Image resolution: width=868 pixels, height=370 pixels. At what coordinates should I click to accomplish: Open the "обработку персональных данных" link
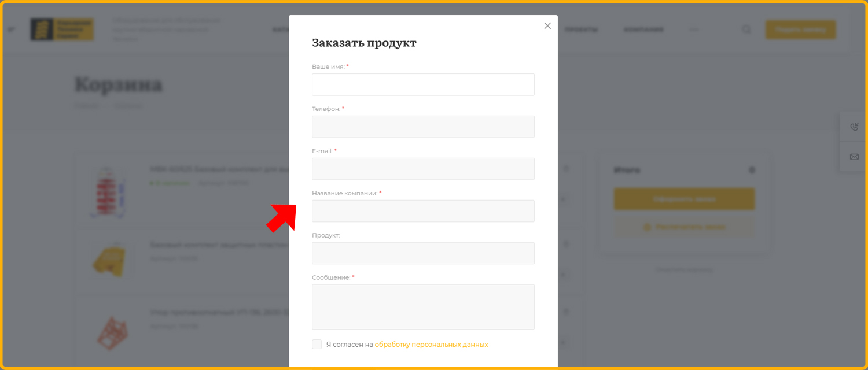point(431,345)
